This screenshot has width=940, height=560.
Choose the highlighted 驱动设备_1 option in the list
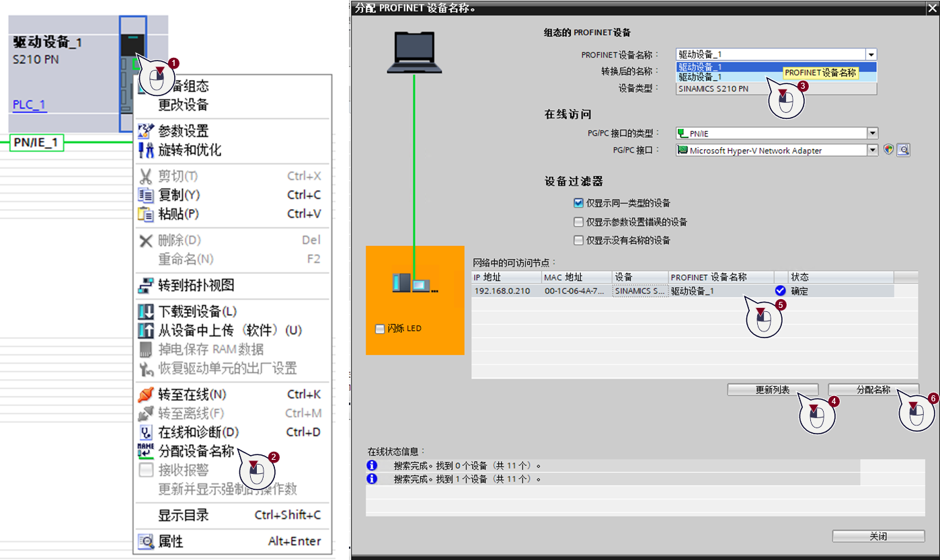[776, 67]
